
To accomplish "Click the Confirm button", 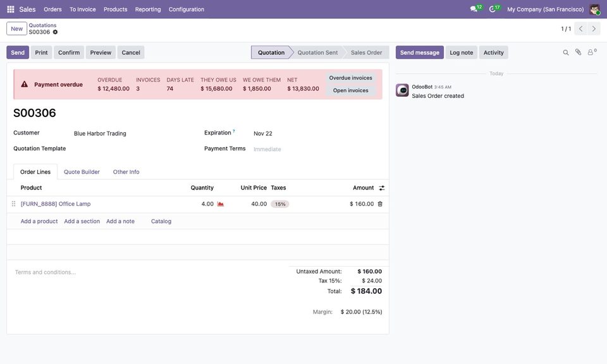I will point(69,52).
